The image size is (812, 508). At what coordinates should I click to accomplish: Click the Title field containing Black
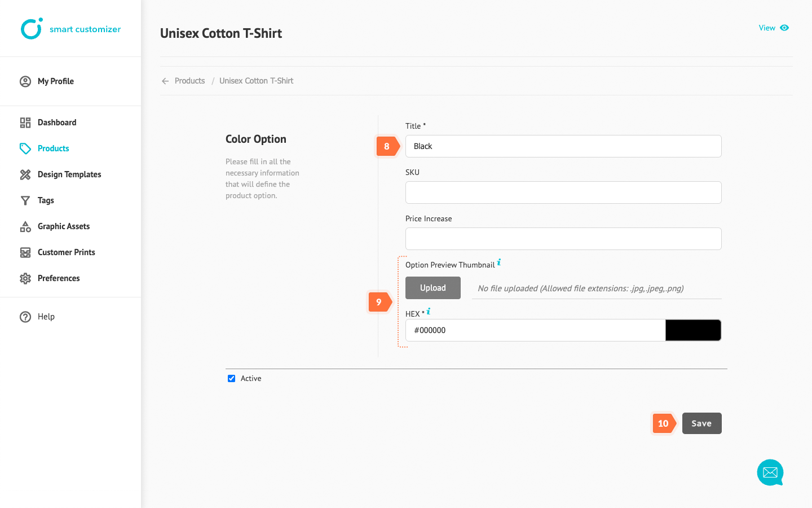pyautogui.click(x=563, y=146)
